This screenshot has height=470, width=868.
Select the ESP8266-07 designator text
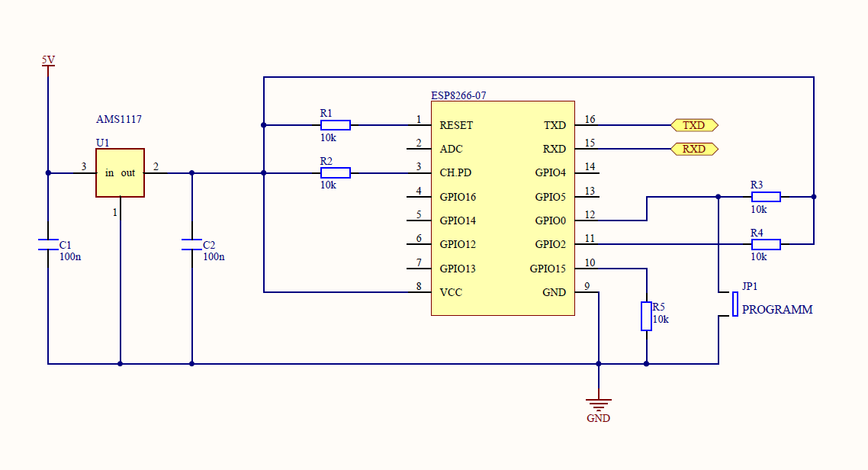458,95
